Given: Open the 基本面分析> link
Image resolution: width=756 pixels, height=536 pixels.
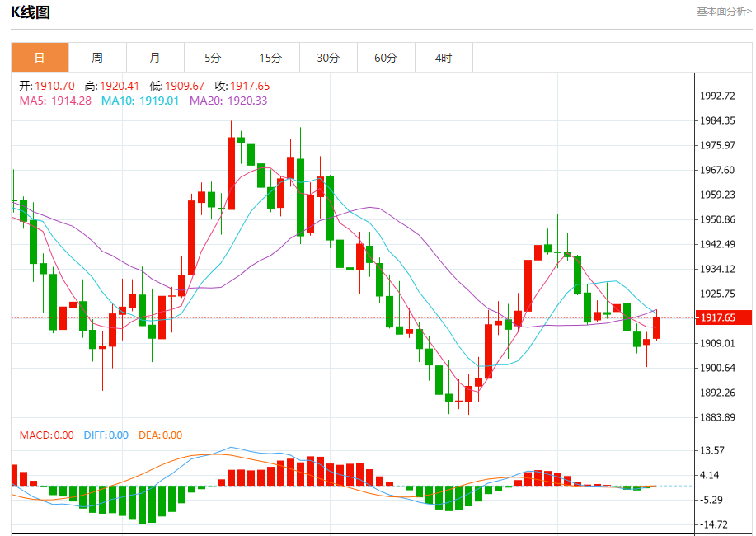Looking at the screenshot, I should (x=724, y=11).
